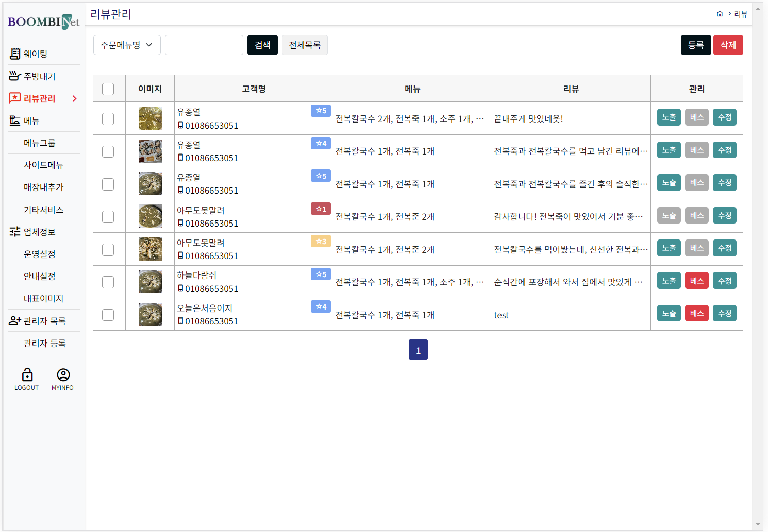The width and height of the screenshot is (768, 532).
Task: Toggle the select-all checkbox in table header
Action: coord(108,89)
